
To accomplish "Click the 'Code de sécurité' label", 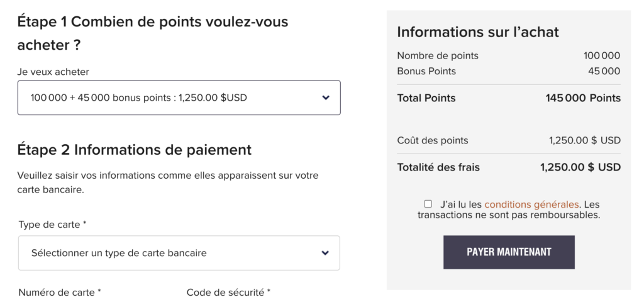I will (x=228, y=292).
